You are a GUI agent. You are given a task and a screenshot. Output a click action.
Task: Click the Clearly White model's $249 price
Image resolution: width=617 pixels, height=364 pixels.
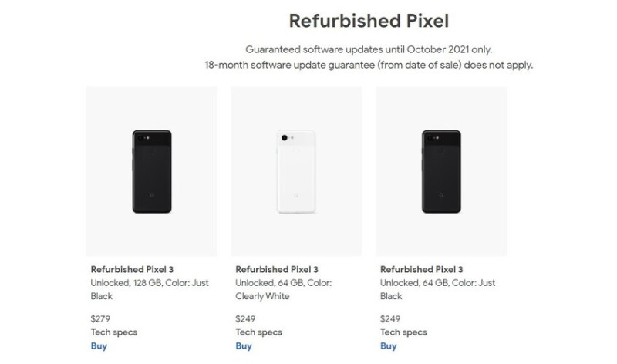245,318
